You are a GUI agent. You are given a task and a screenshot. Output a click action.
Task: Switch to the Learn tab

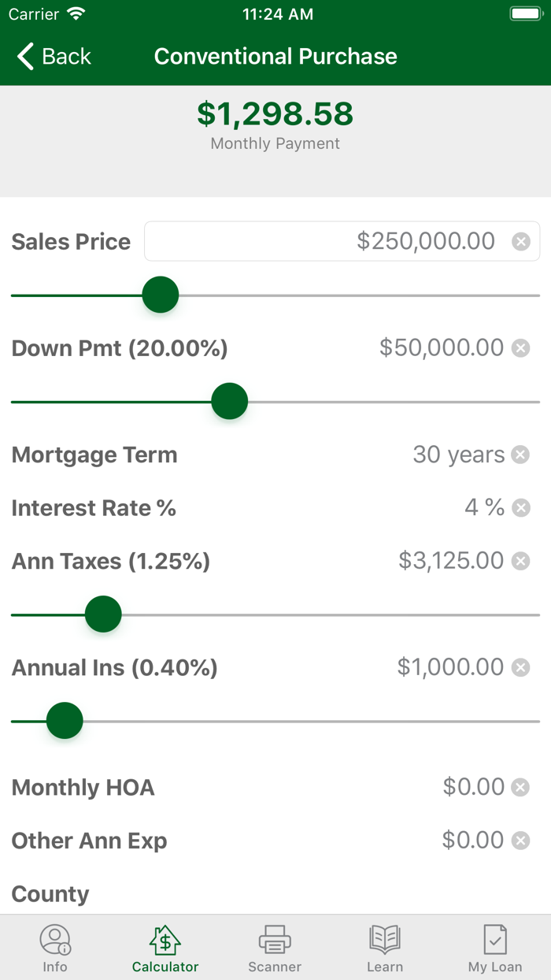pyautogui.click(x=385, y=947)
